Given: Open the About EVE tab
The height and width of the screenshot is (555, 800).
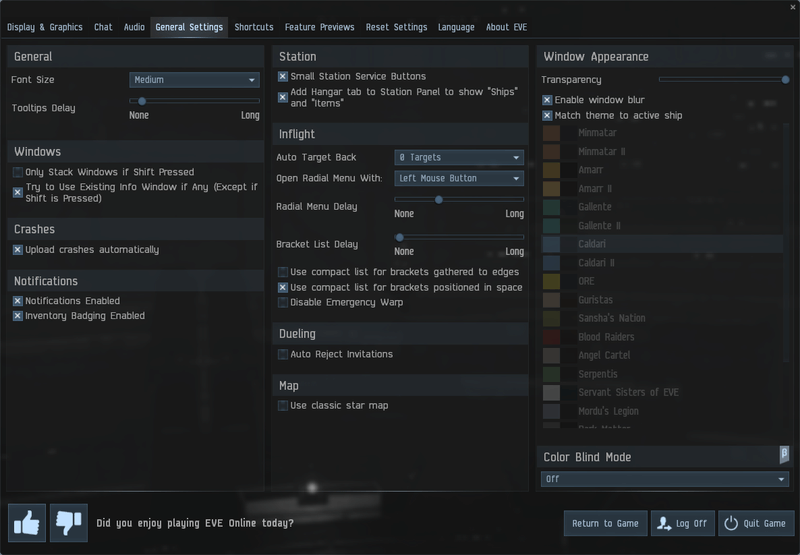Looking at the screenshot, I should pyautogui.click(x=507, y=27).
